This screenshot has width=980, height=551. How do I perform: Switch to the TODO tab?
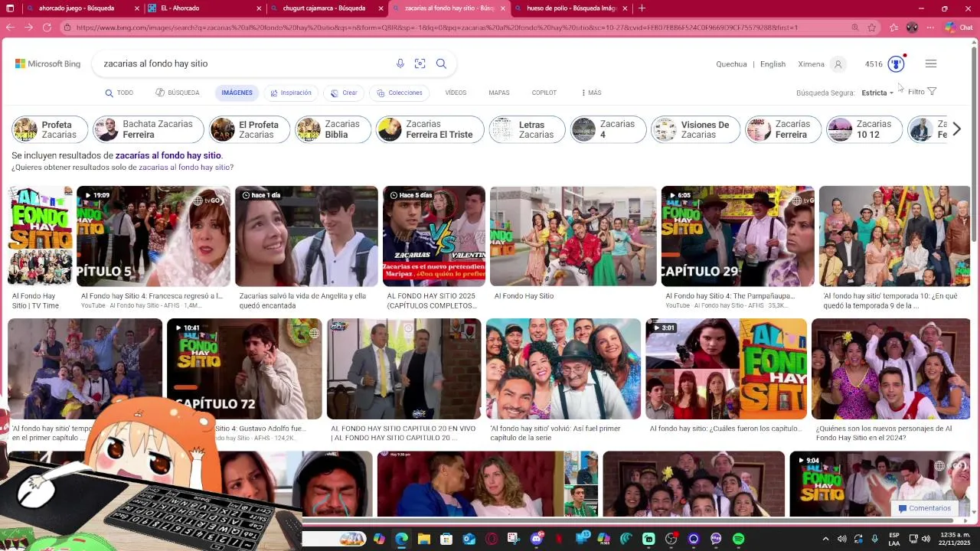pos(119,93)
